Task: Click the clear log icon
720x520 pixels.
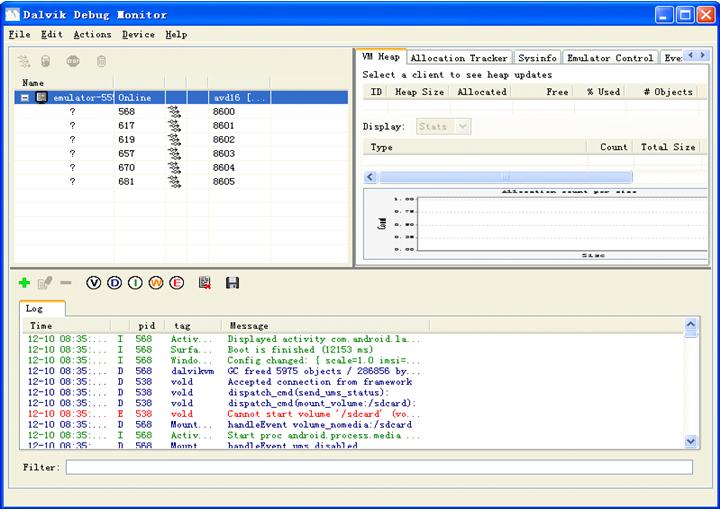Action: pyautogui.click(x=205, y=283)
